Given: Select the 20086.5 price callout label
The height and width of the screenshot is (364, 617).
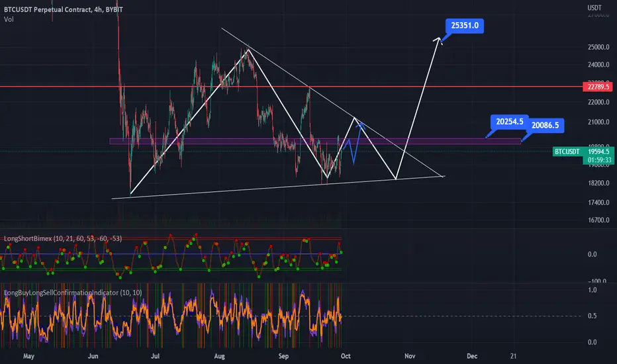Looking at the screenshot, I should coord(545,125).
